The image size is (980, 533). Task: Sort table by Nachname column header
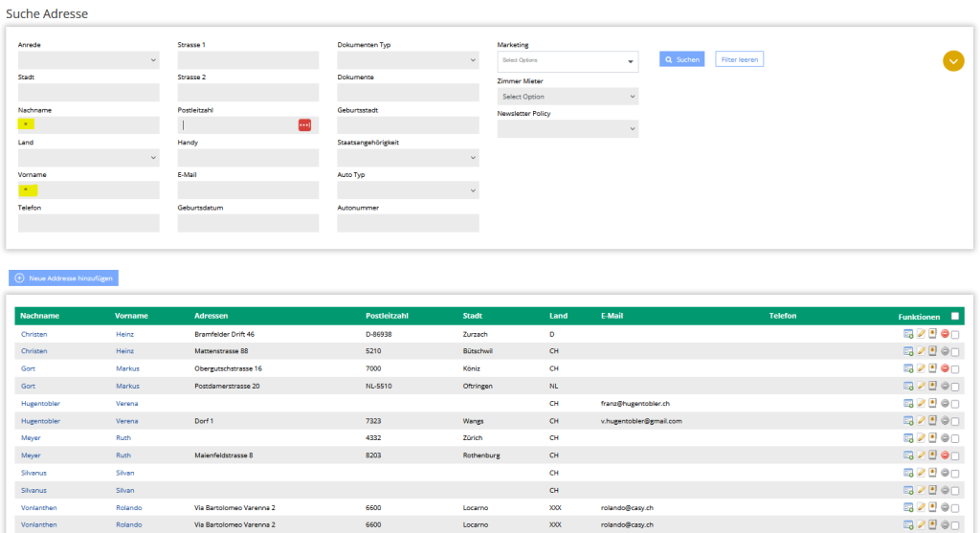40,316
